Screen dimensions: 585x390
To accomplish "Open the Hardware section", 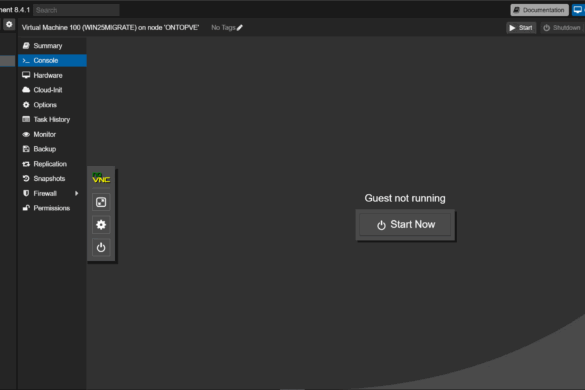I will click(52, 75).
